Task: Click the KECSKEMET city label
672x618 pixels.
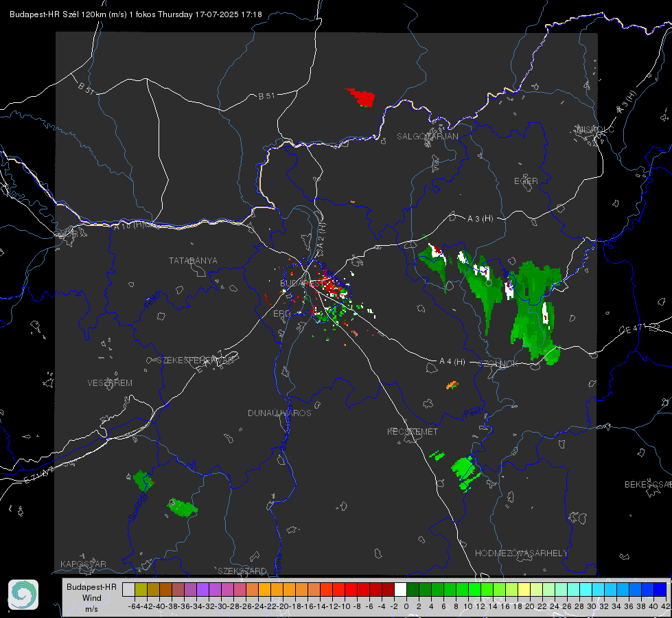Action: 413,431
